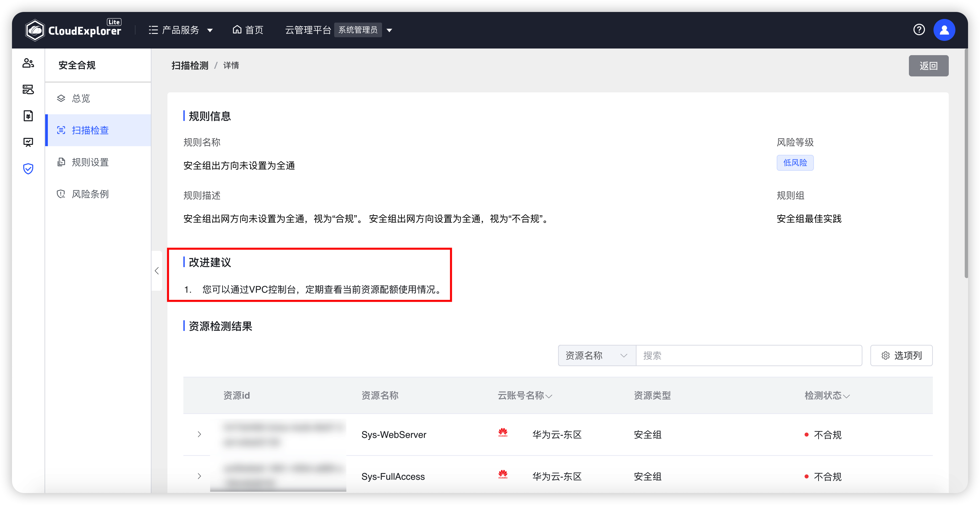This screenshot has height=505, width=980.
Task: Click the 返回 button
Action: point(928,65)
